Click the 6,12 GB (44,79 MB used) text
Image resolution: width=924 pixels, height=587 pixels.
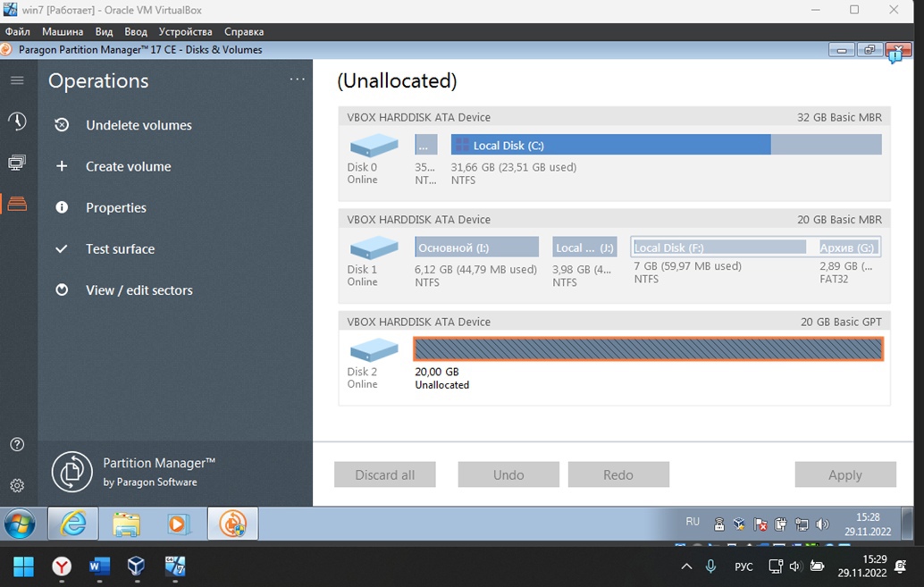coord(476,269)
